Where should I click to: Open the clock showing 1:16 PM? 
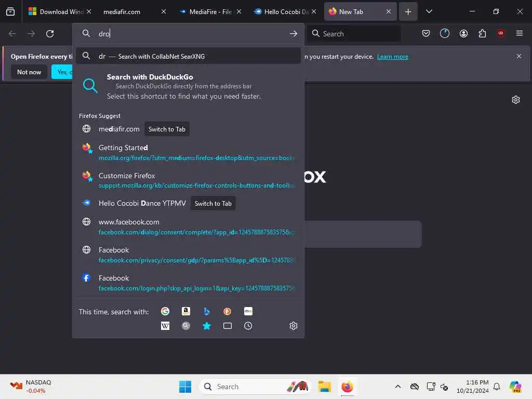tap(472, 387)
